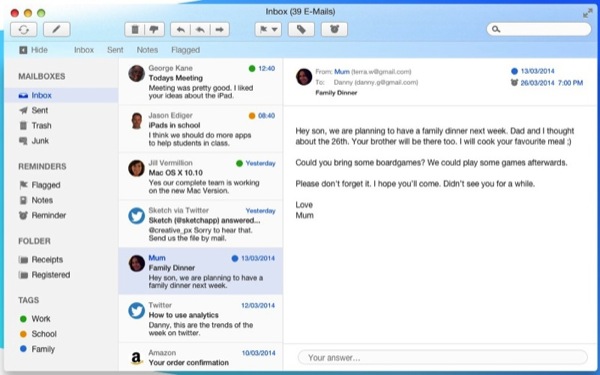Screen dimensions: 600x375
Task: Switch to the Notes tab
Action: tap(147, 50)
